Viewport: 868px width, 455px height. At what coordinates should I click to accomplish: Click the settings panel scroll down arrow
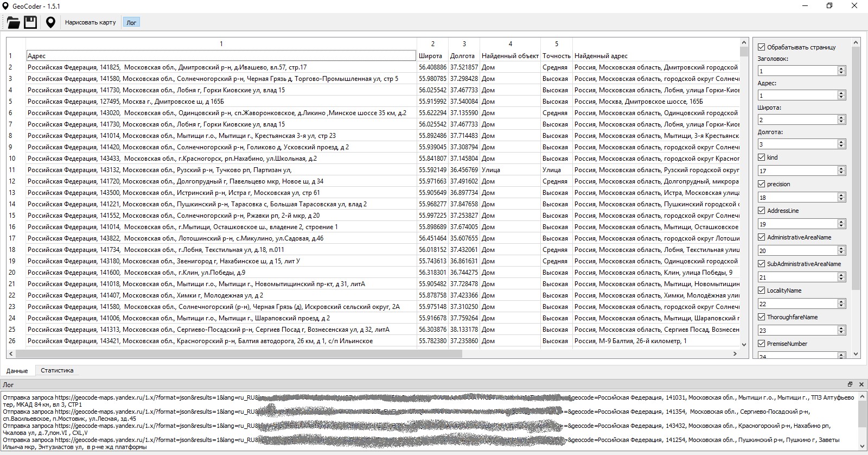tap(856, 354)
